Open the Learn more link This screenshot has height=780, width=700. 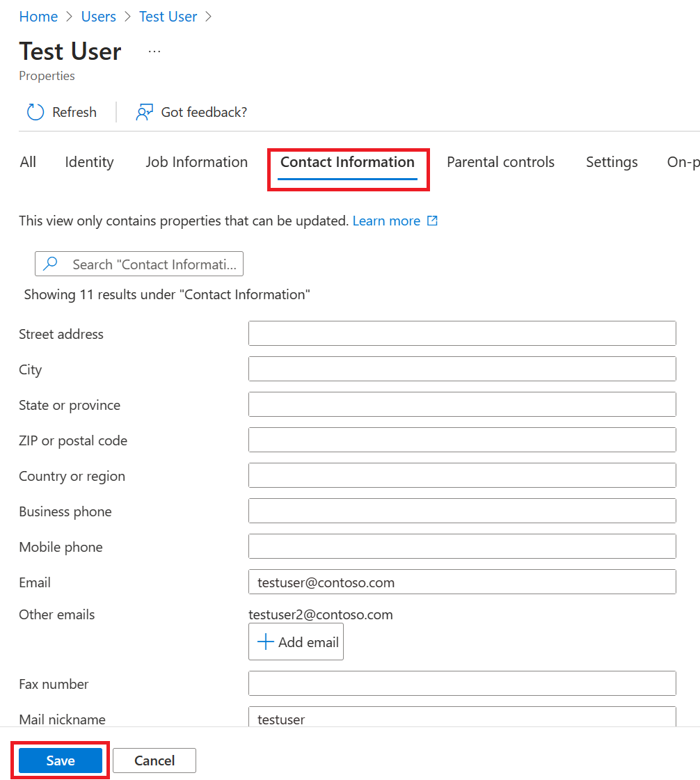point(386,221)
